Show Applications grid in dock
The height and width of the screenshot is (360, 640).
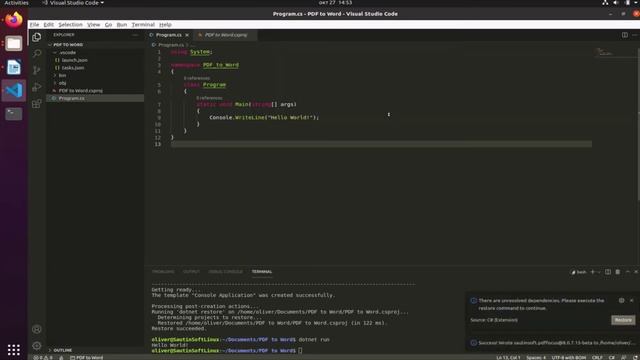click(x=13, y=350)
